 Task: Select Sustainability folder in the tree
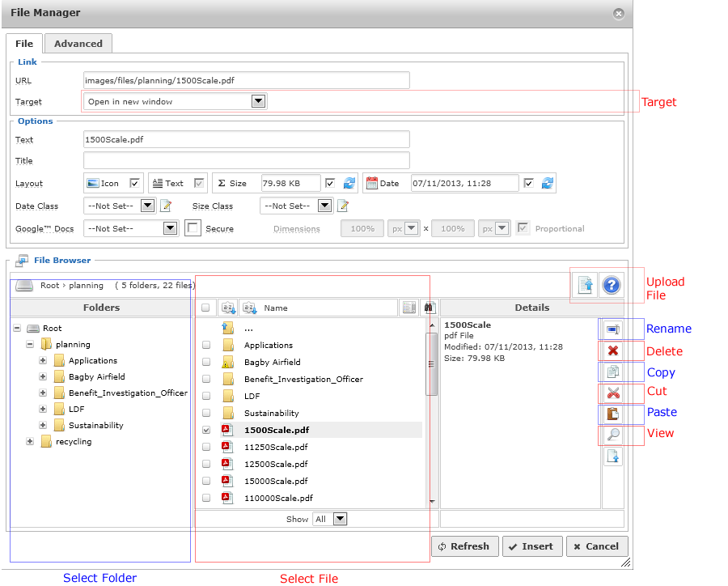click(96, 425)
